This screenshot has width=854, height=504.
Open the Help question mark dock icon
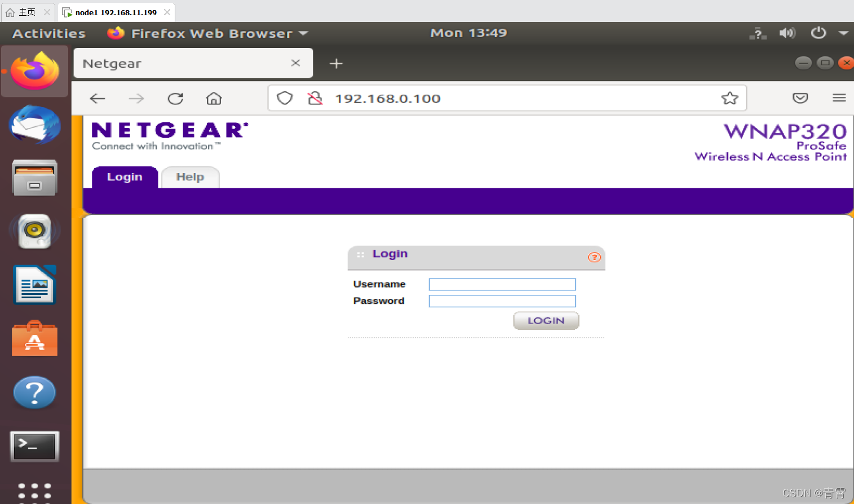pyautogui.click(x=34, y=392)
